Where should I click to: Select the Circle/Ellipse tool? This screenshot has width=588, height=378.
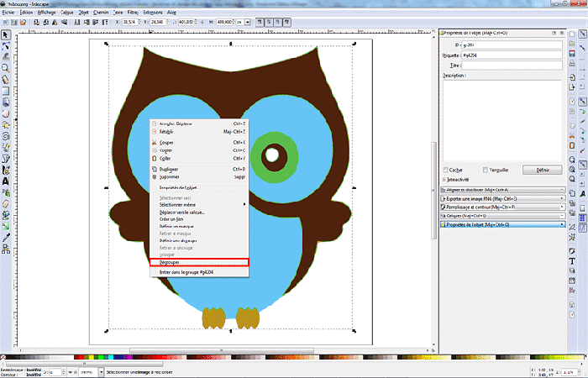(6, 113)
